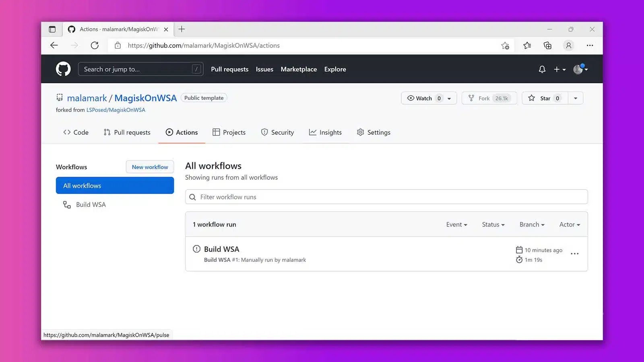
Task: Expand the Status filter dropdown
Action: pos(493,224)
